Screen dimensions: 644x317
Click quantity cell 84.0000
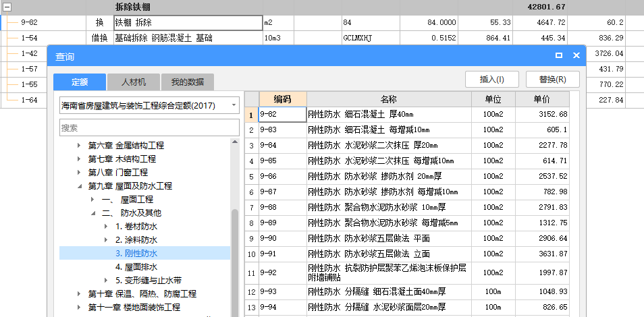tap(429, 23)
